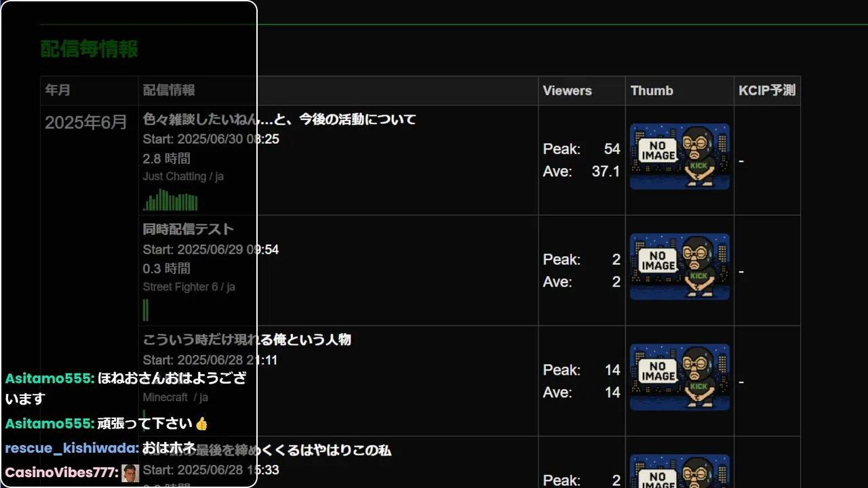Viewport: 868px width, 488px height.
Task: Click Start: 2025/06/29 09:54 text
Action: 211,249
